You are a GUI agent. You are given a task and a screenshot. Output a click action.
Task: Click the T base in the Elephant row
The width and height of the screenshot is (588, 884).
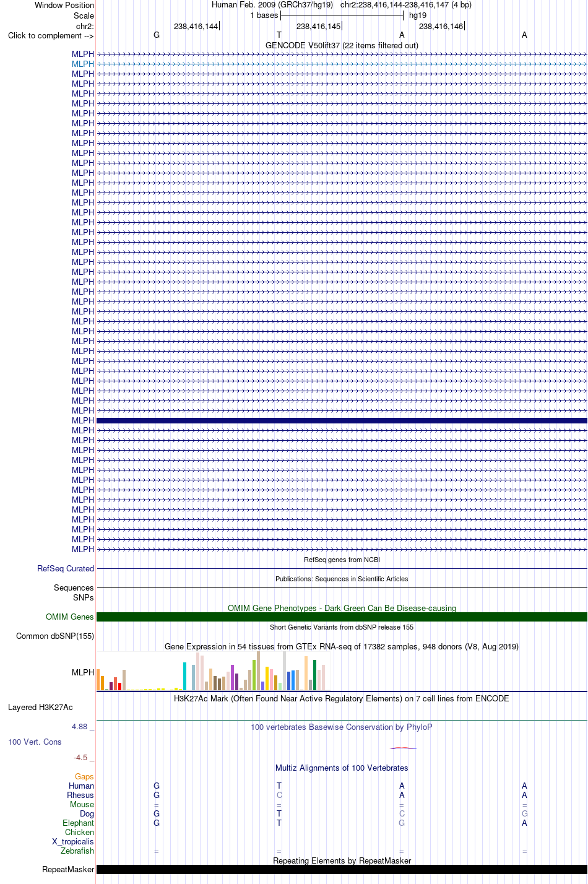[x=279, y=823]
